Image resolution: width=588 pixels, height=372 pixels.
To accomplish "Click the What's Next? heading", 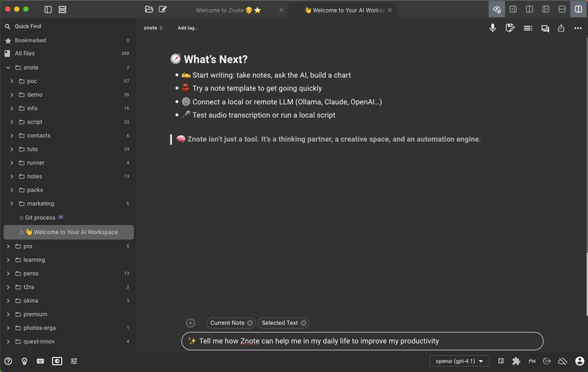I will click(215, 60).
